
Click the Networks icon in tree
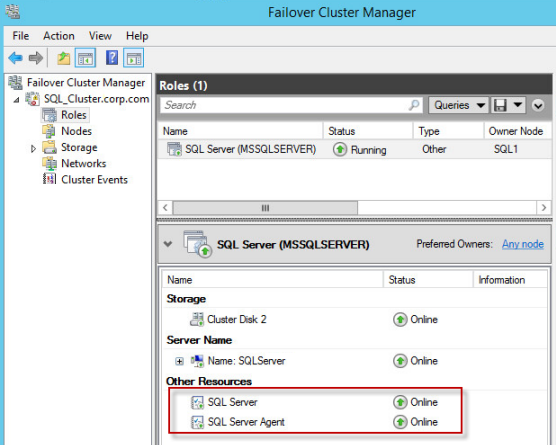tap(49, 163)
